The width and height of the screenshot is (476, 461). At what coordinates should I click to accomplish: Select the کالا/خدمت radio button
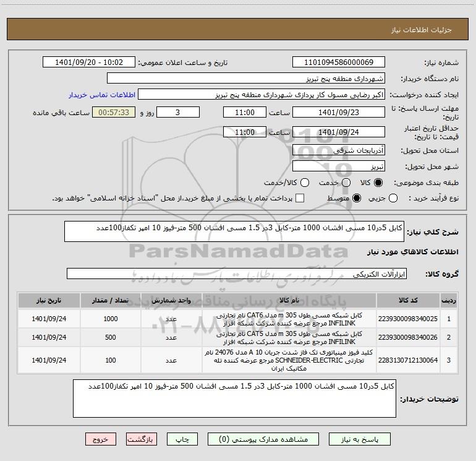(x=305, y=183)
